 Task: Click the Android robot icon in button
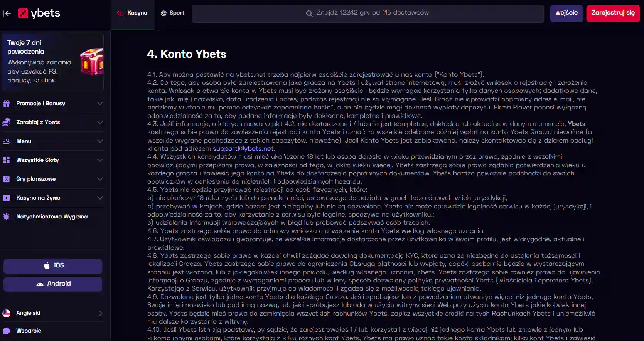coord(40,284)
